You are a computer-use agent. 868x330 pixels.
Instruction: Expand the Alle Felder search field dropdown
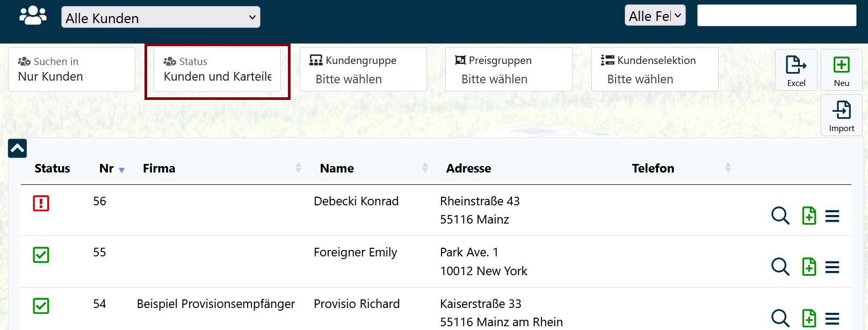click(655, 16)
